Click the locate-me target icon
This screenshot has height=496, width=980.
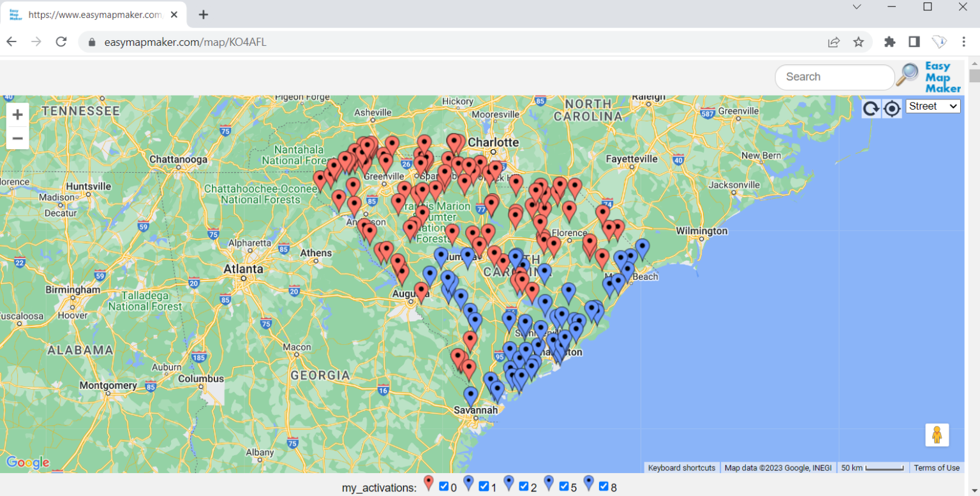pyautogui.click(x=891, y=108)
